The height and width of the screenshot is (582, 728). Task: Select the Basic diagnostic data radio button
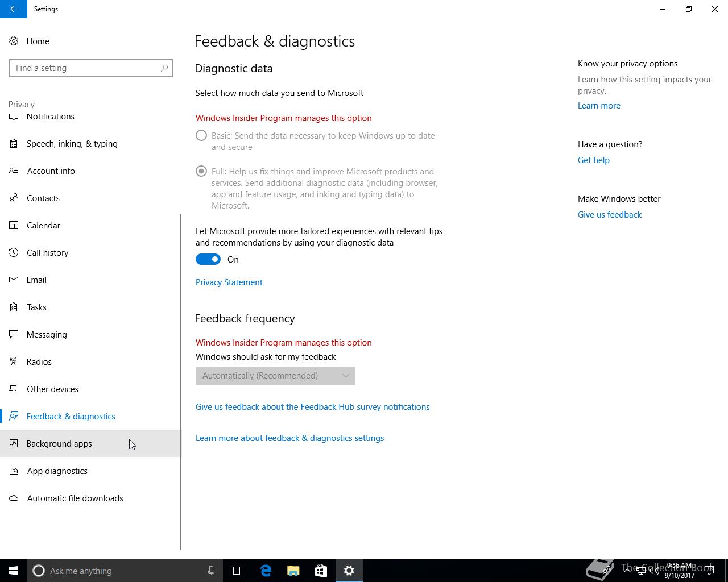click(x=201, y=136)
